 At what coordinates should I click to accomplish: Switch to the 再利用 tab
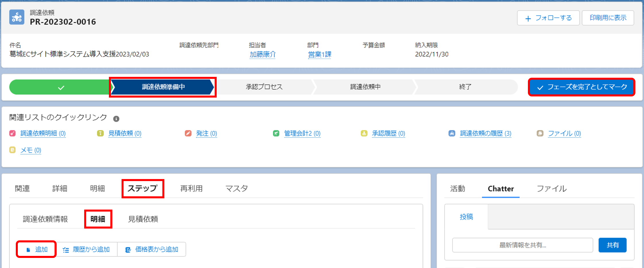pos(191,189)
